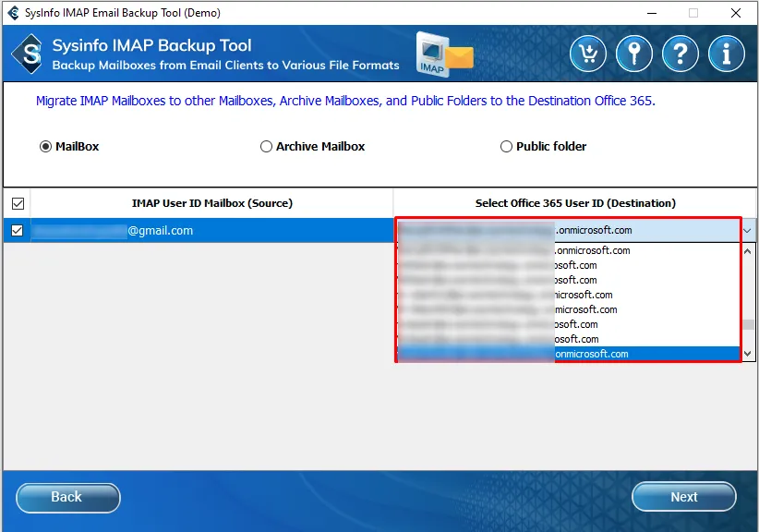Click the question mark help icon
Screen dimensions: 759x532
(x=681, y=54)
